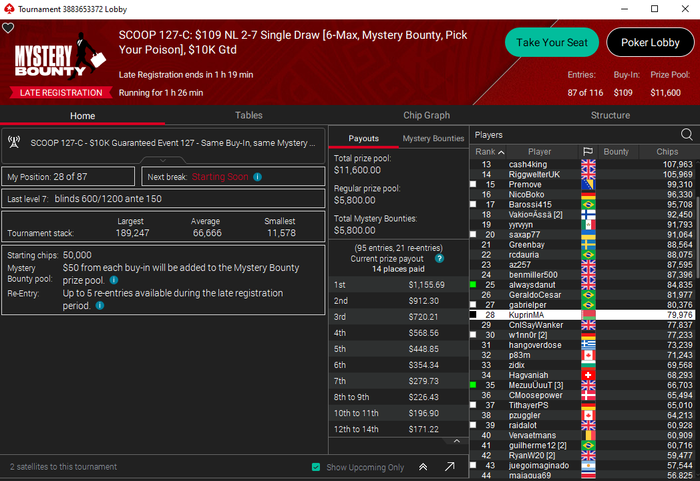700x481 pixels.
Task: Click the 12th to 14th payout row
Action: coord(398,429)
